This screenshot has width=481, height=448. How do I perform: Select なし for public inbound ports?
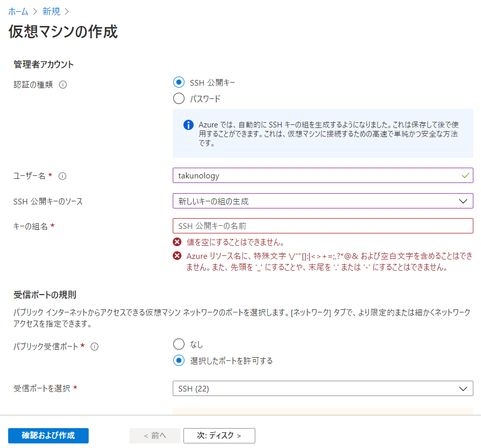tap(179, 344)
